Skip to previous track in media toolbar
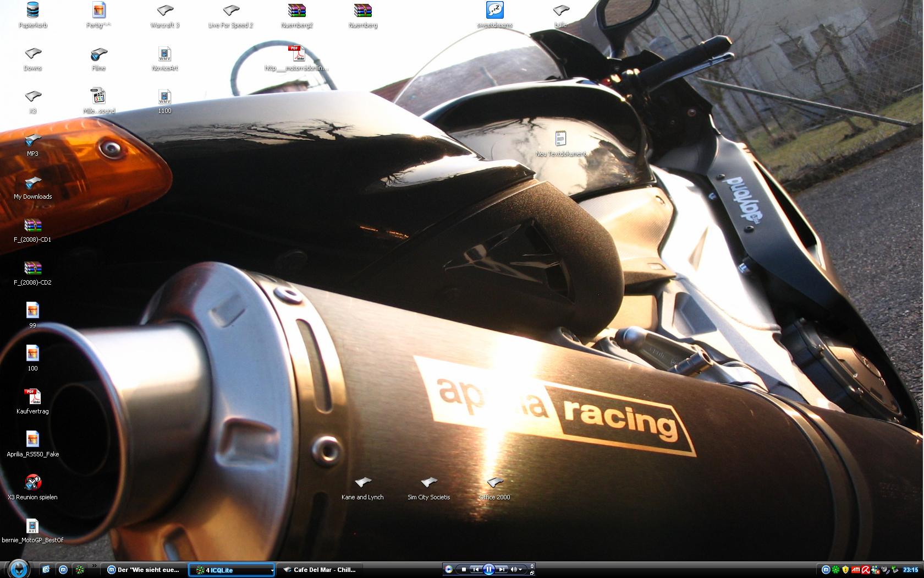Viewport: 924px width, 578px height. pos(476,569)
